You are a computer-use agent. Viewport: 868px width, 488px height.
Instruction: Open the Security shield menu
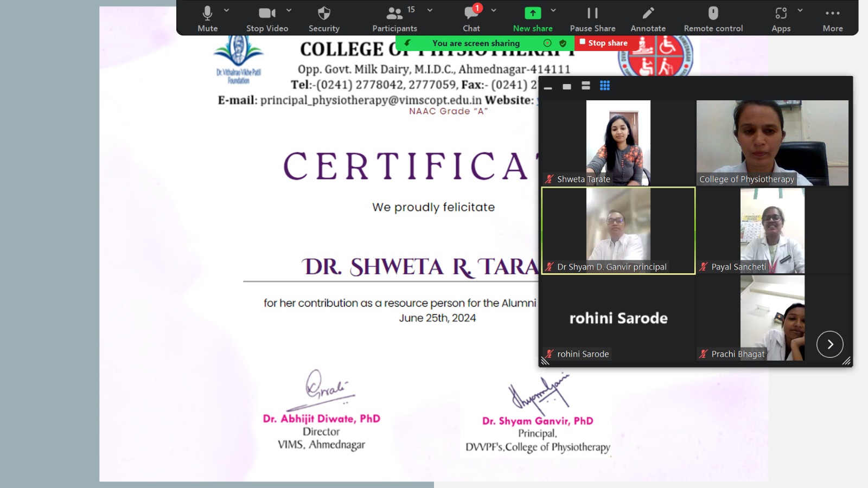point(324,18)
